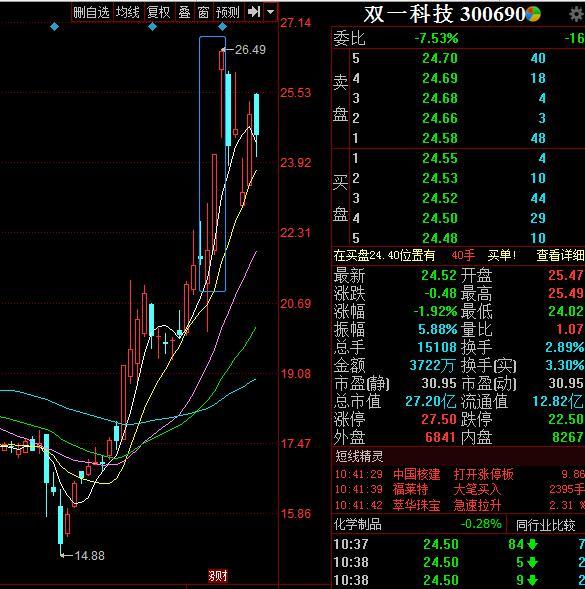Click 内盘 value 8267
585x589 pixels.
click(568, 437)
